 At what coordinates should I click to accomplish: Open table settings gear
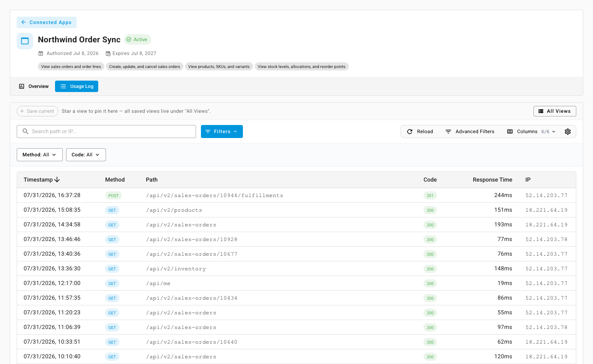tap(568, 132)
